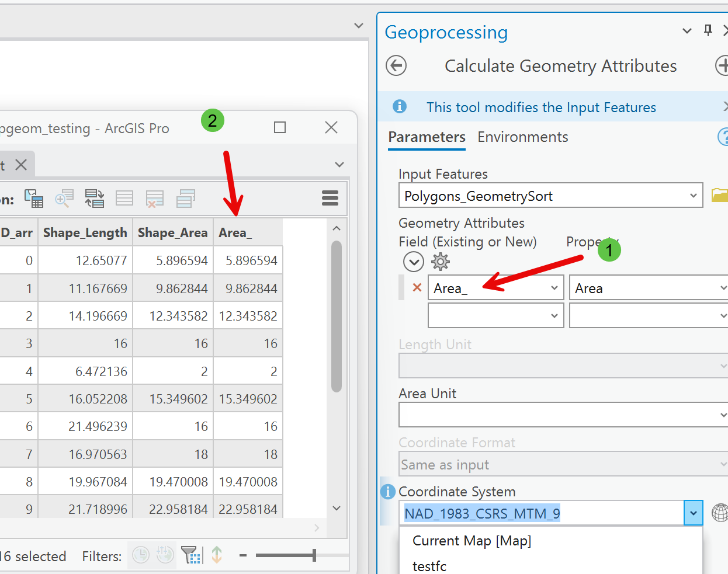Switch the current selection in the table

pyautogui.click(x=95, y=198)
